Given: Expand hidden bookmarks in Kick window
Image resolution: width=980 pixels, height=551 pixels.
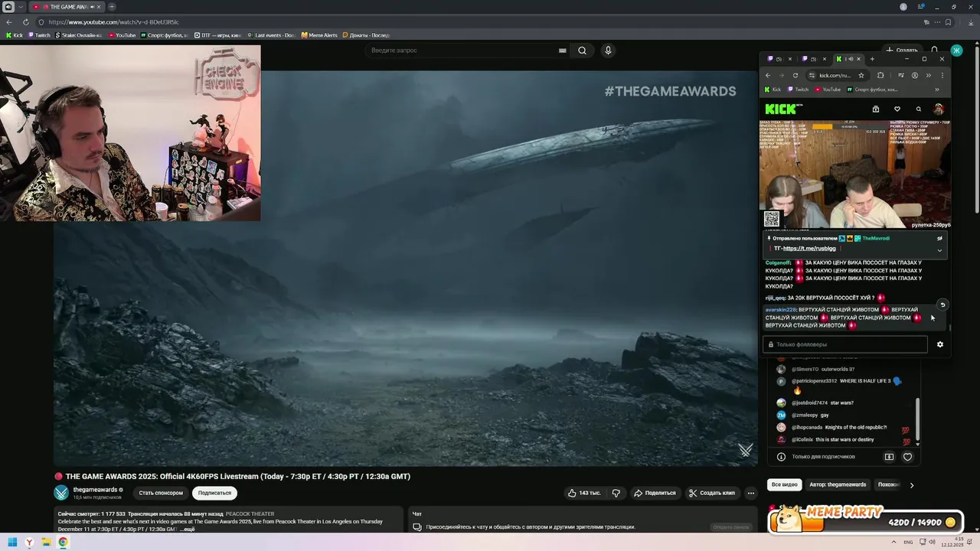Looking at the screenshot, I should [x=936, y=90].
